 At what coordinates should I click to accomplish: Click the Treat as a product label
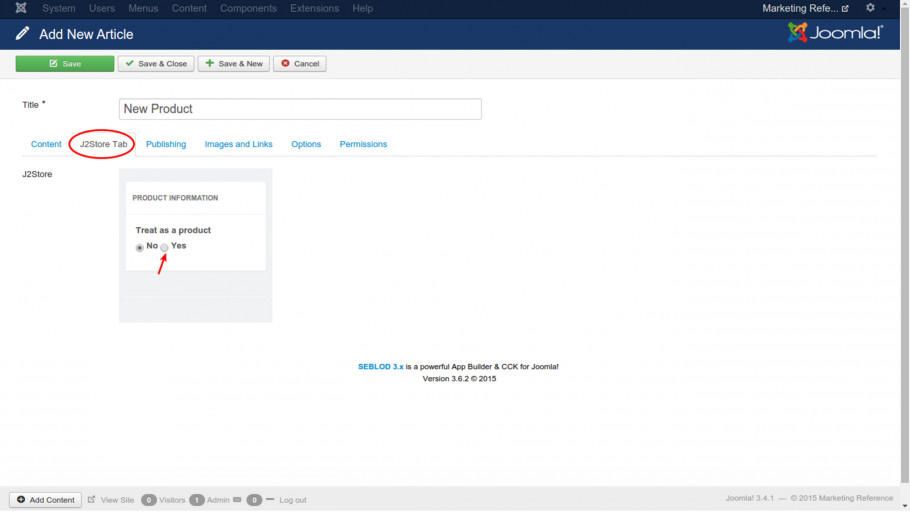[x=173, y=230]
